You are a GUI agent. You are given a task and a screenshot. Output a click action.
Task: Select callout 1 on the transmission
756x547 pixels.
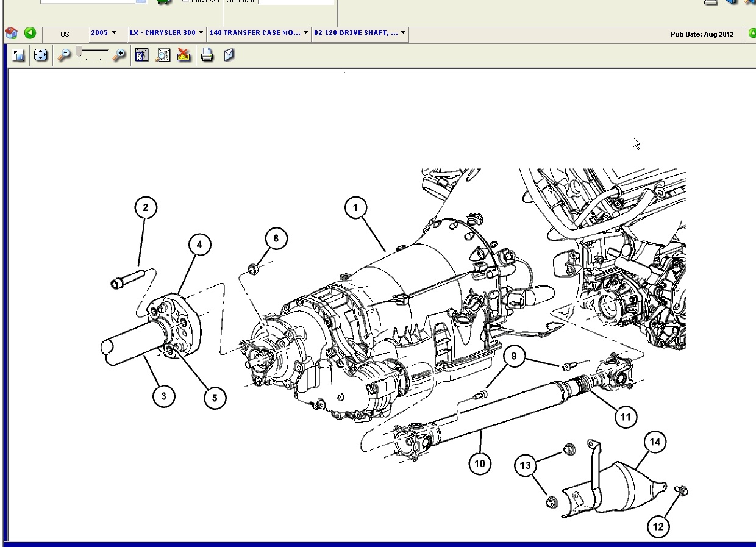tap(355, 207)
